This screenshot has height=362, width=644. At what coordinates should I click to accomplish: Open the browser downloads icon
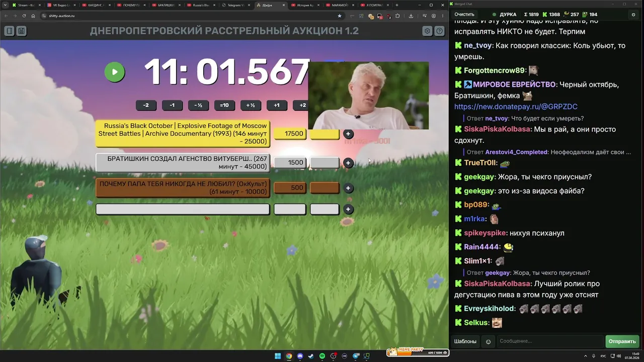point(411,16)
